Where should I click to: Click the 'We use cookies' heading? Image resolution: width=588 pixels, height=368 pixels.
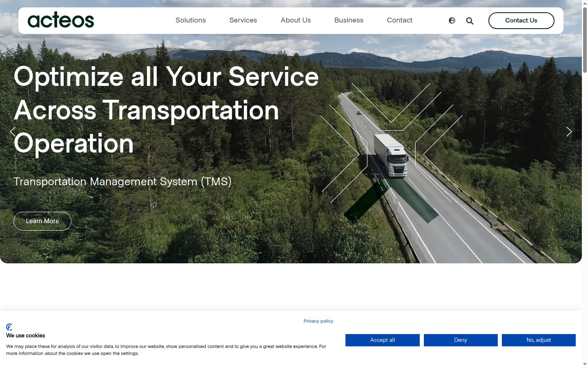(x=25, y=336)
